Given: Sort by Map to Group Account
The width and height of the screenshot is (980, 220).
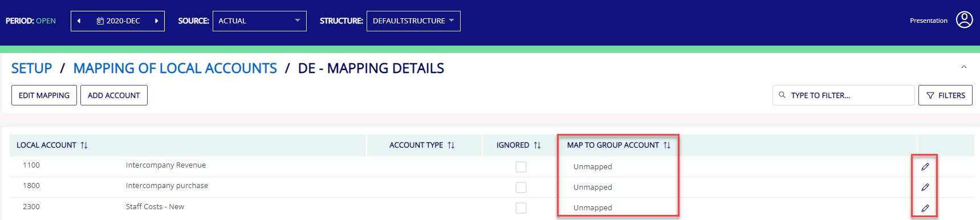Looking at the screenshot, I should [667, 145].
